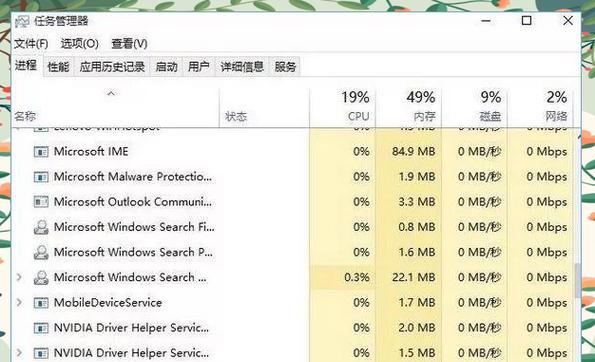Screen dimensions: 595x362
Task: Switch to the 性能 tab
Action: pyautogui.click(x=58, y=67)
